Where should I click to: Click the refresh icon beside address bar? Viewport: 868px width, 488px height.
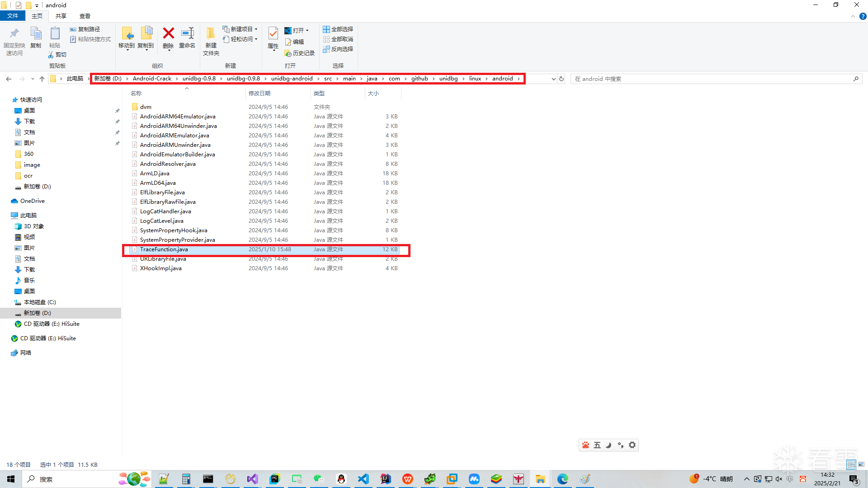point(561,79)
